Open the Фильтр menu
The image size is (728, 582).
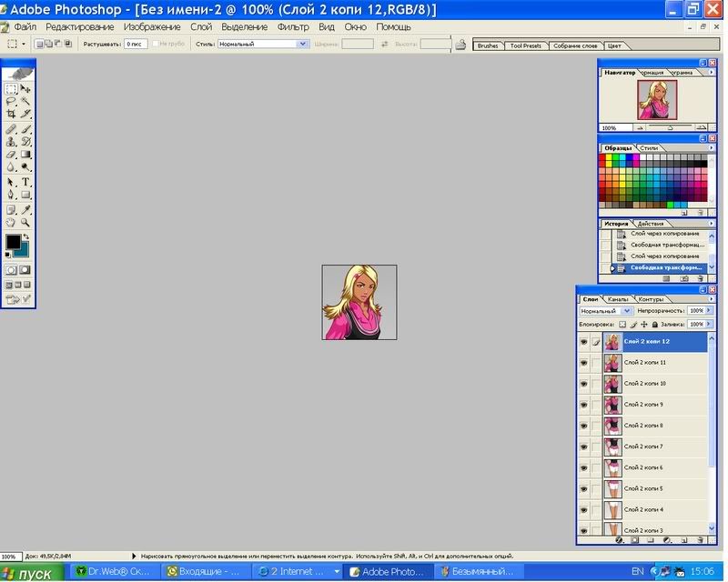click(293, 27)
